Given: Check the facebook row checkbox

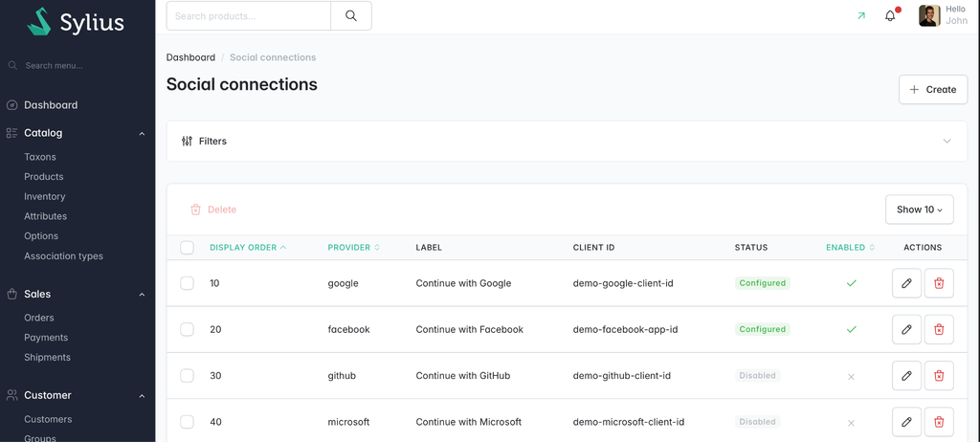Looking at the screenshot, I should click(187, 329).
